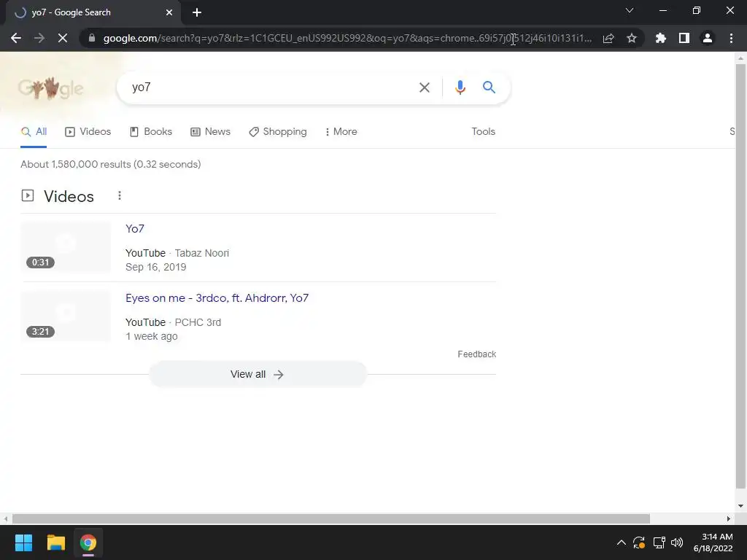Close the yo7 Google Search tab
Viewport: 747px width, 560px height.
click(169, 12)
